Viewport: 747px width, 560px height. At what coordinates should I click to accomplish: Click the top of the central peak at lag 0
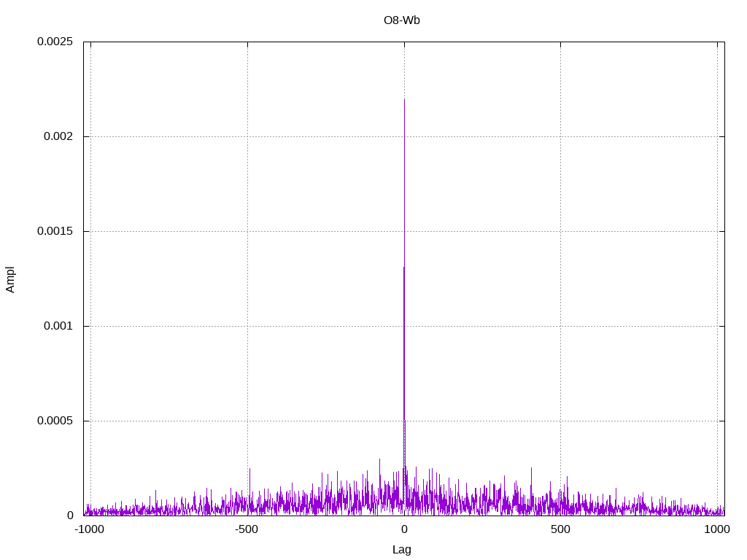point(404,99)
